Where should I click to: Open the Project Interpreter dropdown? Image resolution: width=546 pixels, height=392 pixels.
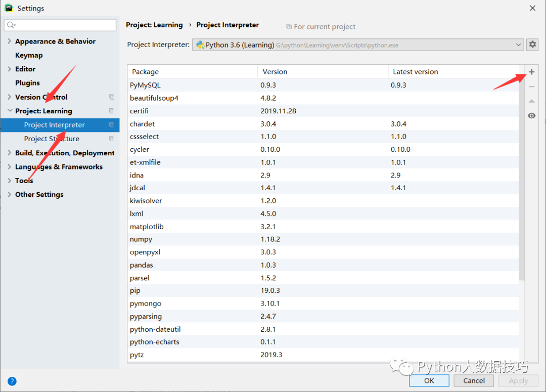pyautogui.click(x=358, y=45)
